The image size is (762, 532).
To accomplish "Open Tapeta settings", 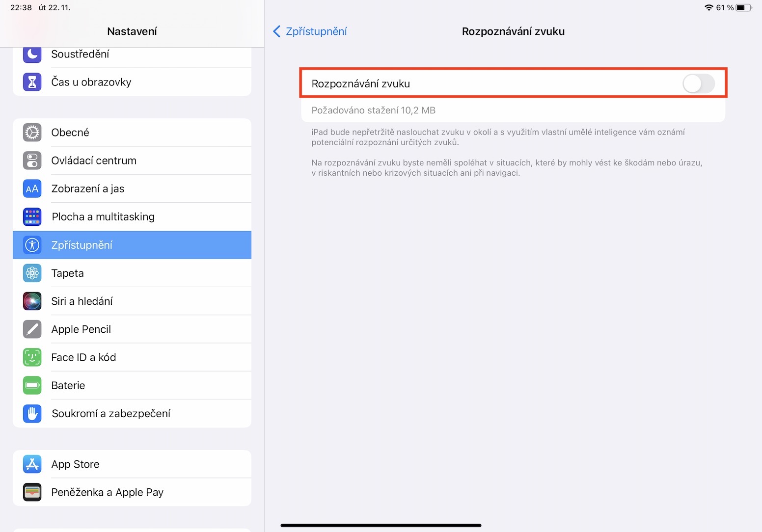I will tap(132, 273).
